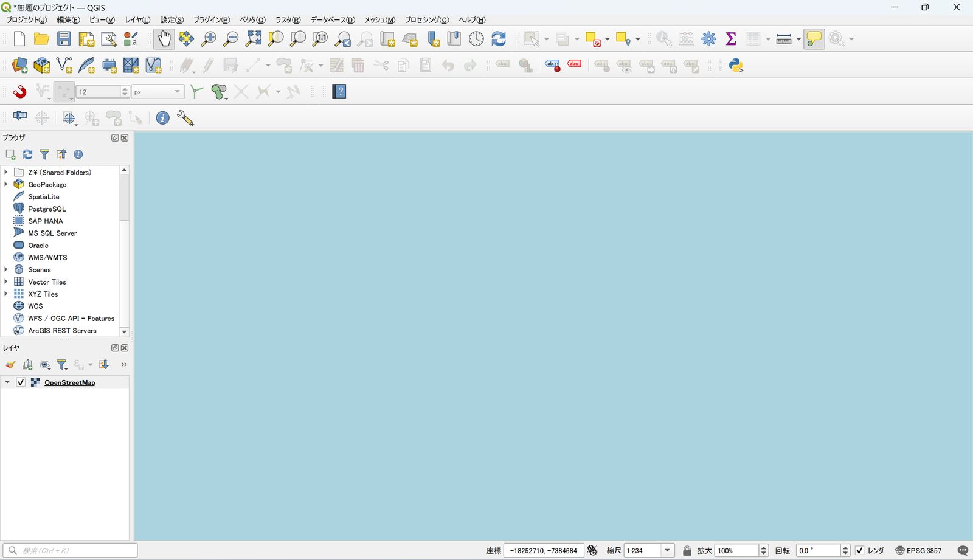Expand the GeoPackage browser item

[x=6, y=184]
